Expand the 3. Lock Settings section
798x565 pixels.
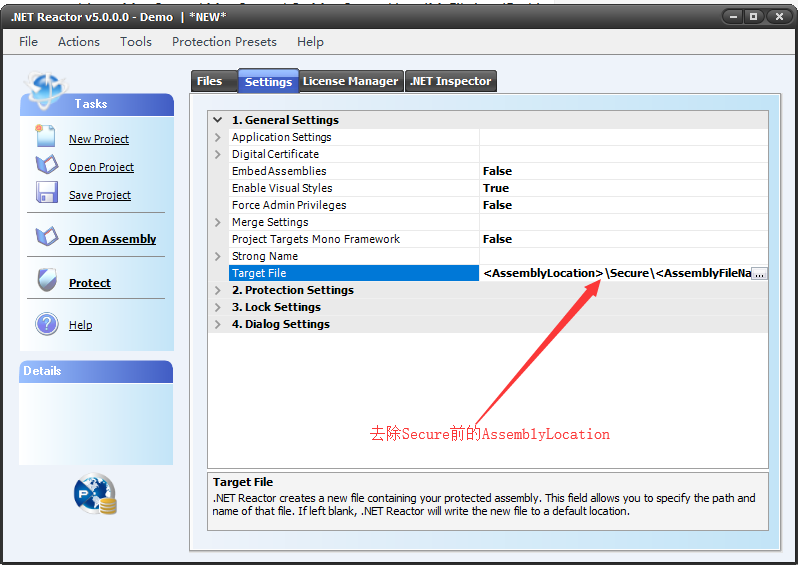point(218,307)
